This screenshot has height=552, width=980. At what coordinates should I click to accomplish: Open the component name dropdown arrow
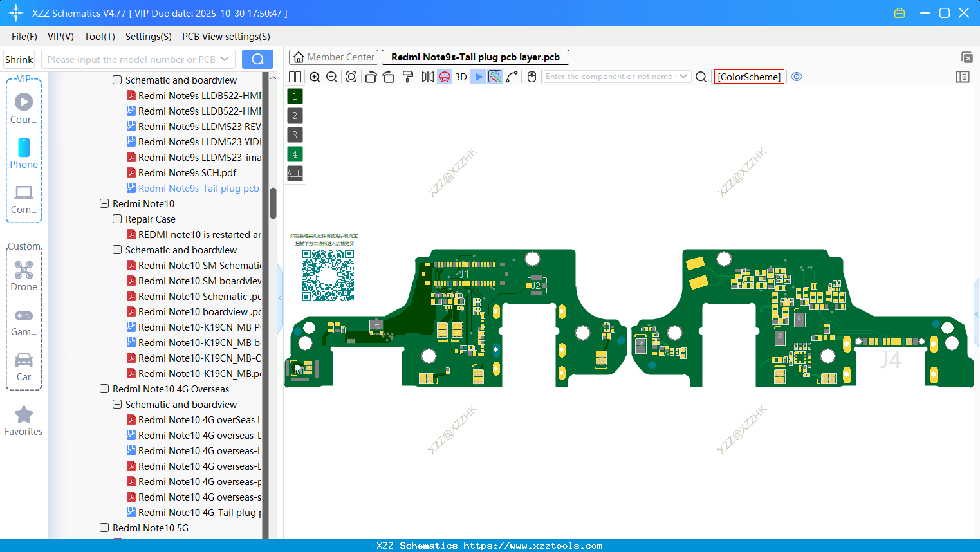point(683,77)
